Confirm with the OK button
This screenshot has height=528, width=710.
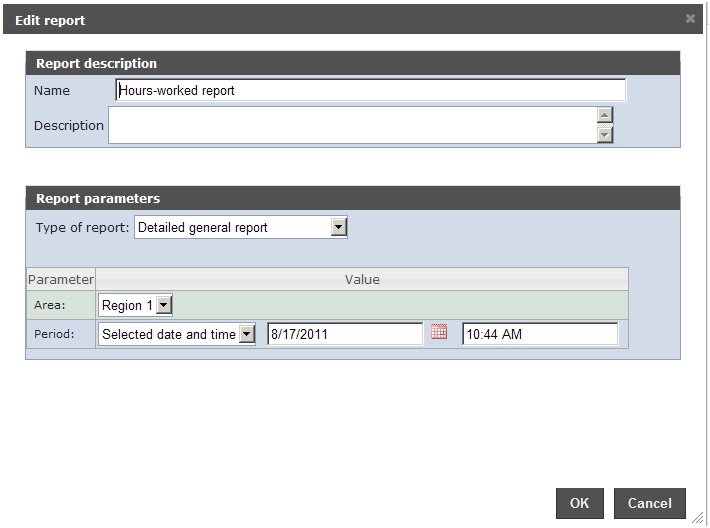point(580,503)
